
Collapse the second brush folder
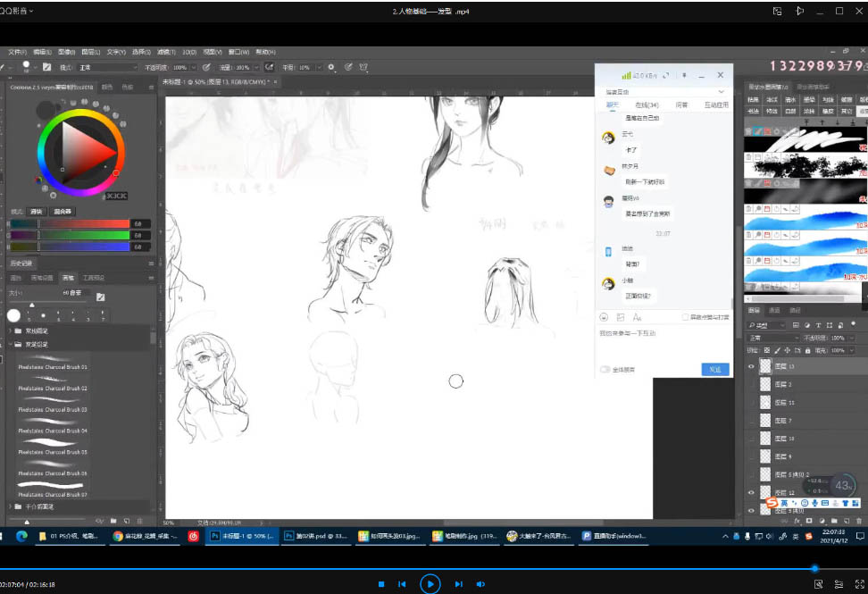click(x=11, y=344)
